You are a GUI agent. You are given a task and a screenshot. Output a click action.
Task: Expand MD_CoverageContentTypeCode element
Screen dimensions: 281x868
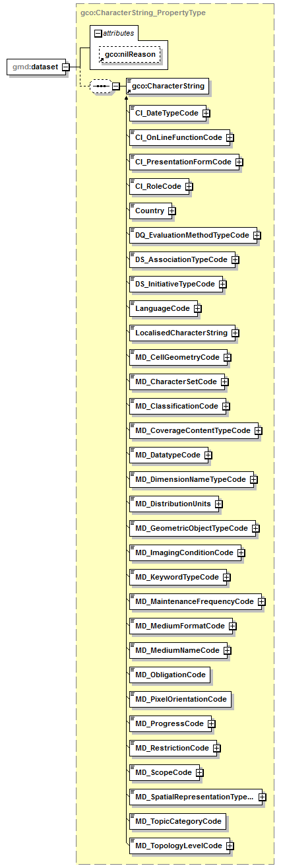(259, 430)
